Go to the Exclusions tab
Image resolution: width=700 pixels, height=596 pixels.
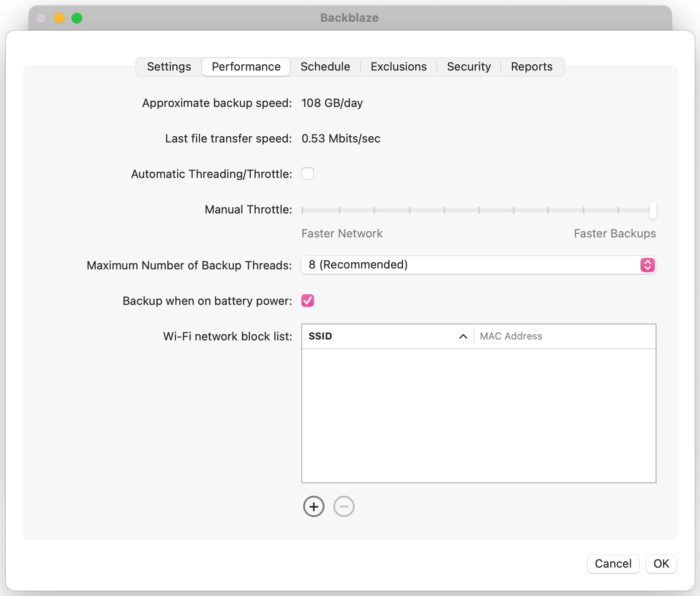(399, 67)
